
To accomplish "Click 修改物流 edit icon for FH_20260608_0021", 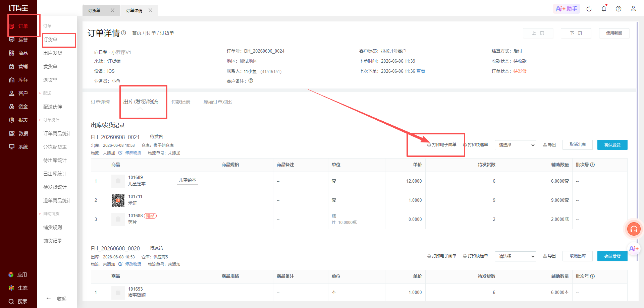I will click(120, 153).
